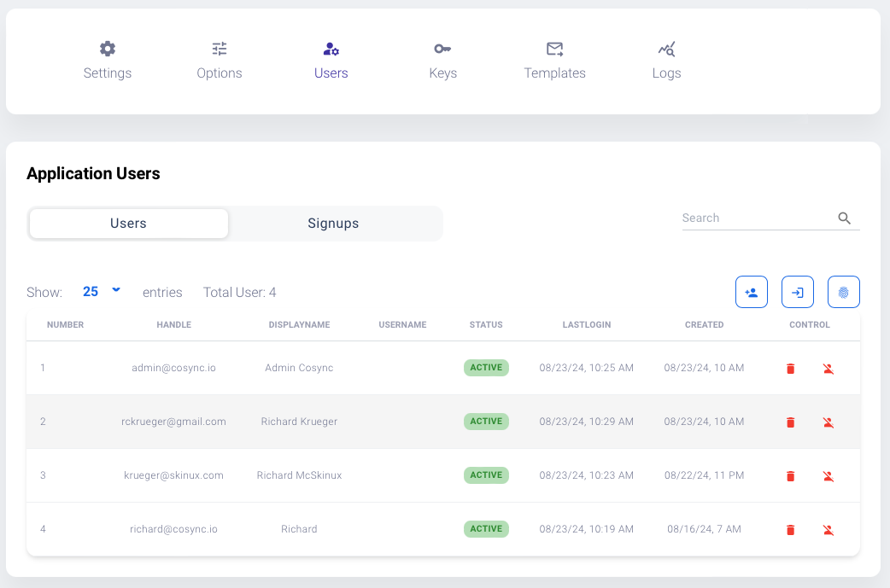Click the handle rckrueger@gmail.com

(173, 422)
